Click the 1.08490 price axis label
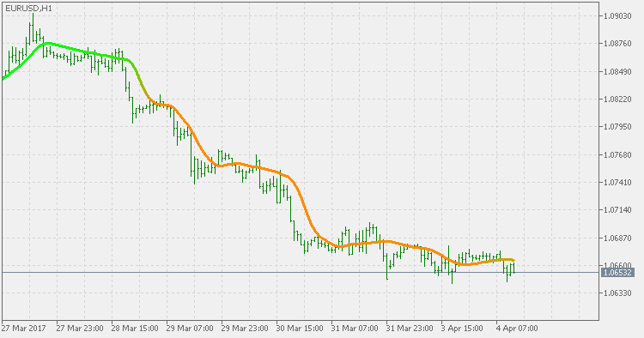Image resolution: width=644 pixels, height=338 pixels. click(x=617, y=71)
